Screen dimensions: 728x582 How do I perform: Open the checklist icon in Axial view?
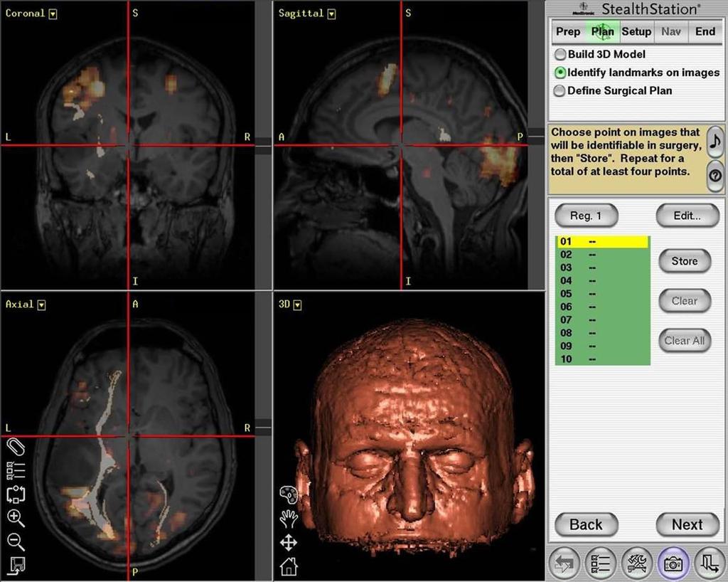[x=16, y=470]
